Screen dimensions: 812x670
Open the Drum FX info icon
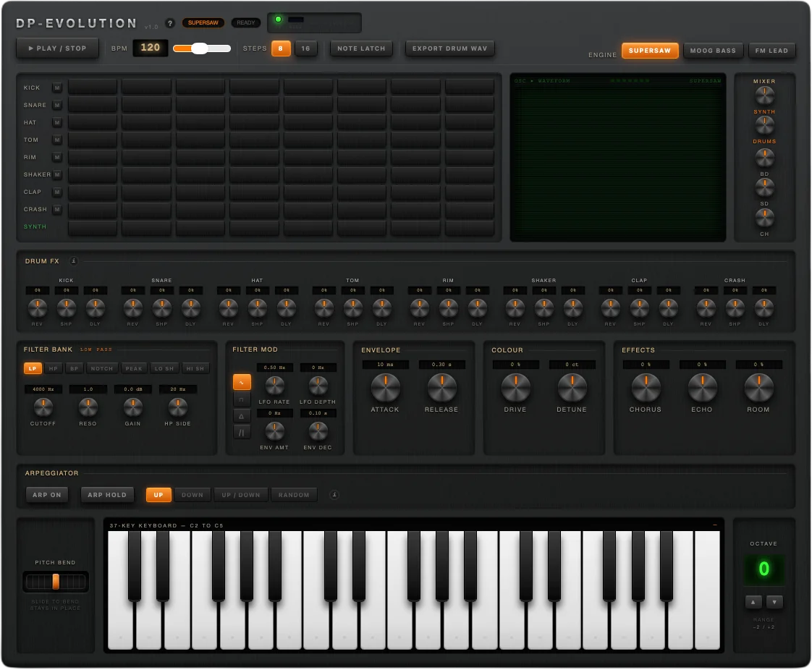pos(74,260)
